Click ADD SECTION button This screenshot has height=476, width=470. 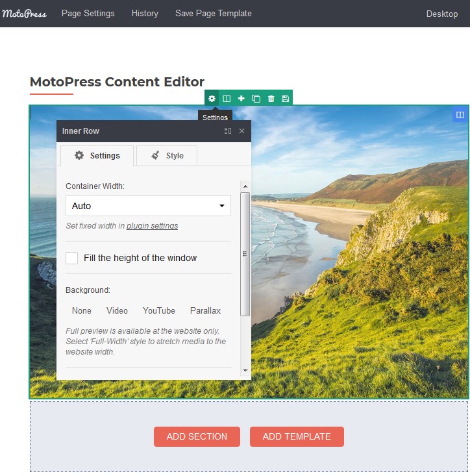tap(197, 436)
